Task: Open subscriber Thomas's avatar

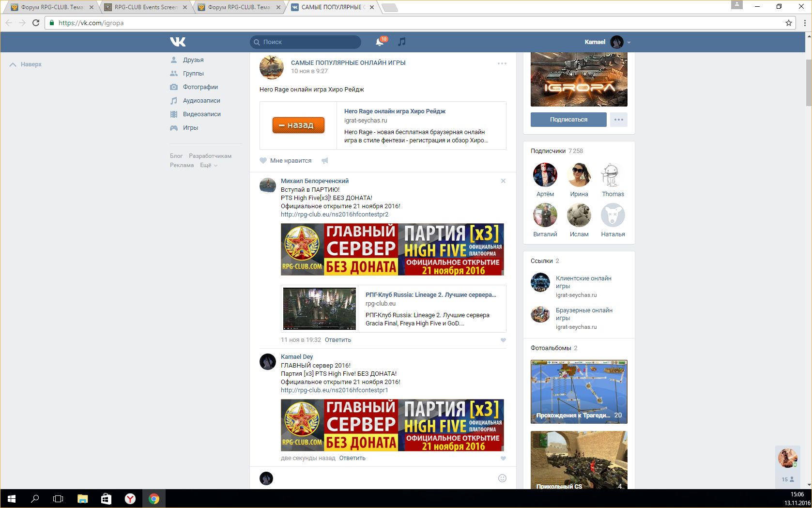Action: point(613,175)
